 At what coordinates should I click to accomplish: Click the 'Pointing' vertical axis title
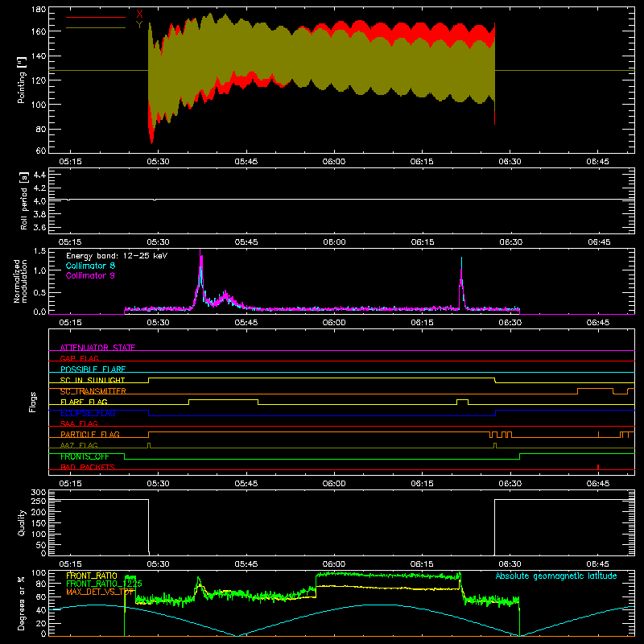(21, 80)
